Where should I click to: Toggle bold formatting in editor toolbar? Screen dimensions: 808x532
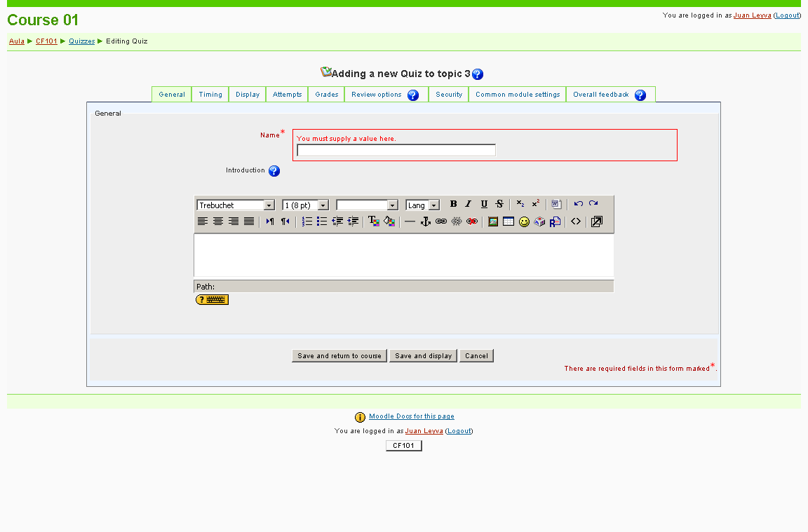click(453, 204)
